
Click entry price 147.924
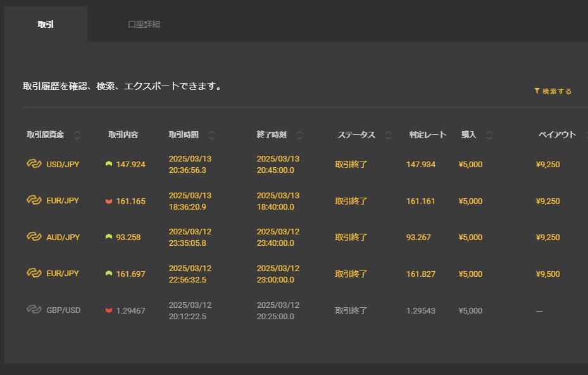pyautogui.click(x=130, y=165)
